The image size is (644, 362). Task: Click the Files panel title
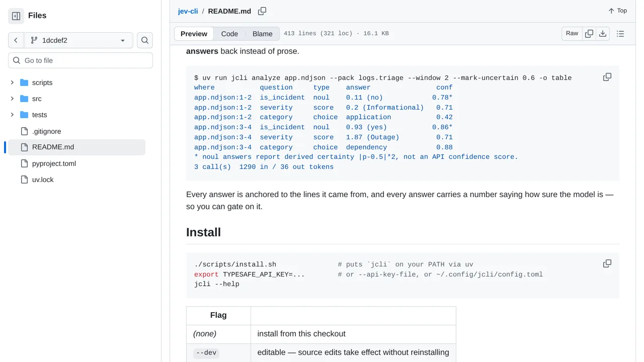37,16
